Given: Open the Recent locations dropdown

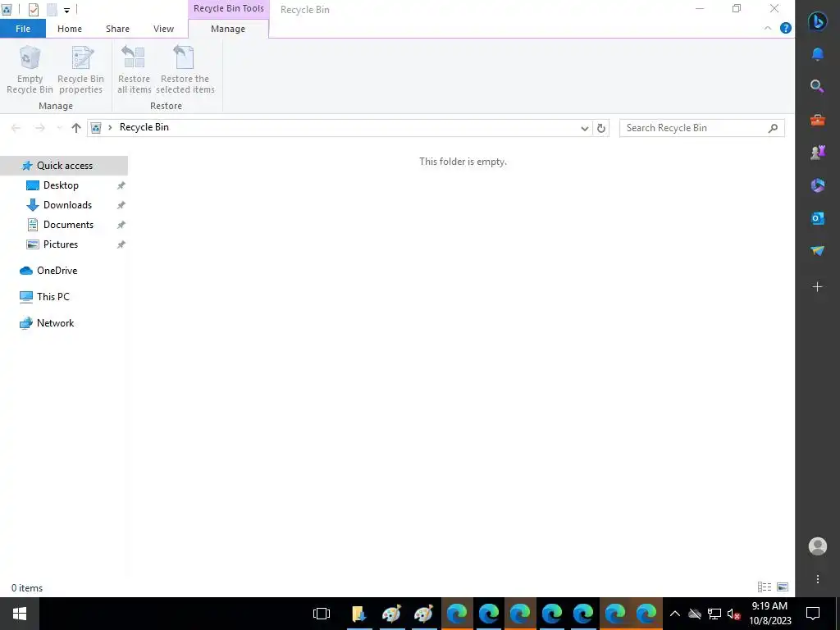Looking at the screenshot, I should pos(59,127).
